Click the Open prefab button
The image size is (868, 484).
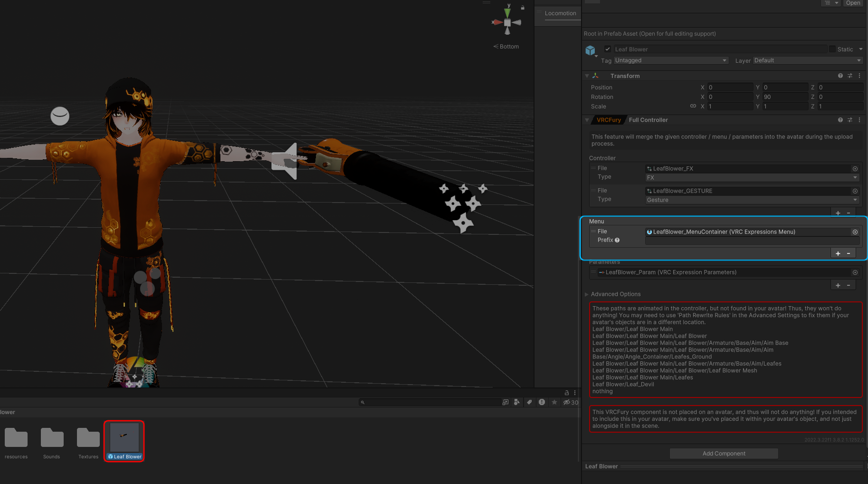click(853, 3)
